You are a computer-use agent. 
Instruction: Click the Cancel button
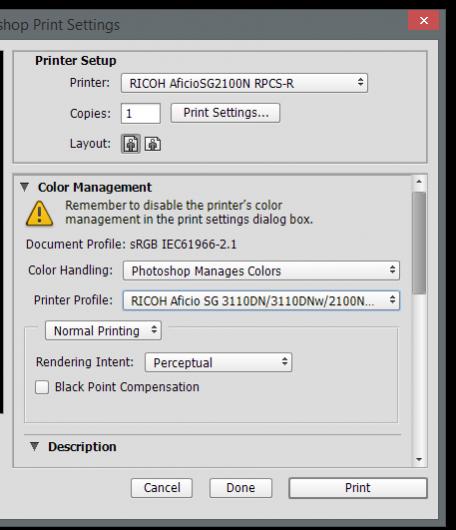(x=162, y=488)
